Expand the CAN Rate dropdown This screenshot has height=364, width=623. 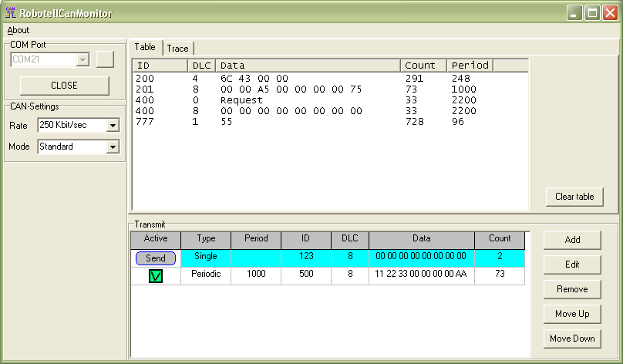pos(113,125)
